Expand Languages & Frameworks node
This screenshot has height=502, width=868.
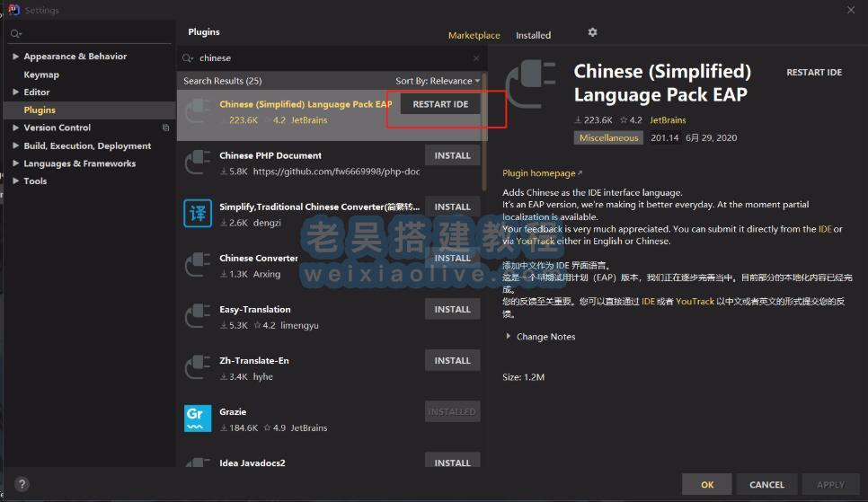[15, 163]
